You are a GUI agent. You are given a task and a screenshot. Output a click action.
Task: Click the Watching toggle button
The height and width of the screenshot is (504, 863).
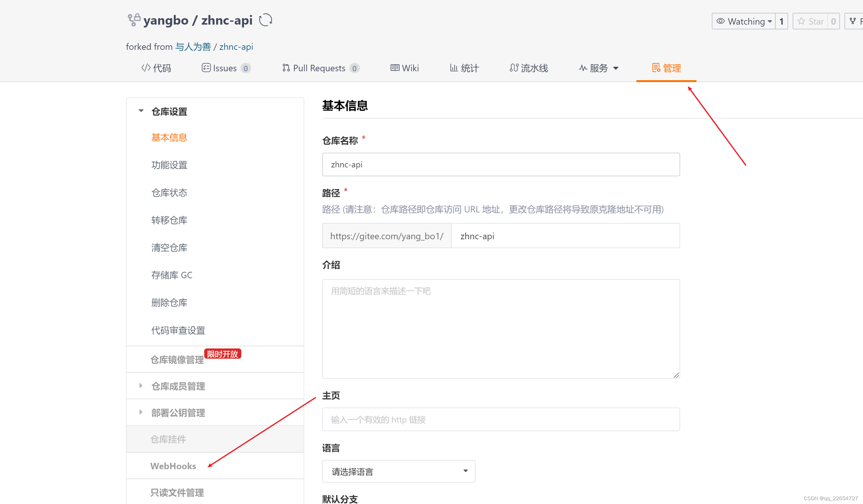742,22
